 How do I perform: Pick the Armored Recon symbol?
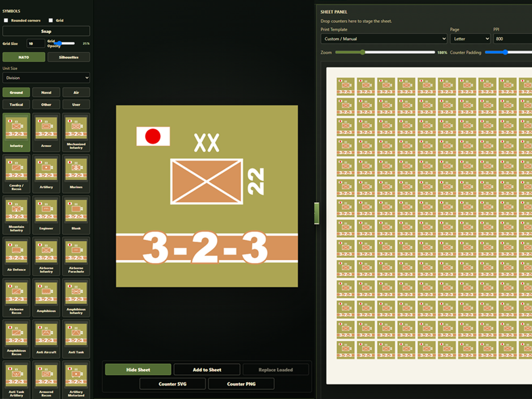point(46,380)
